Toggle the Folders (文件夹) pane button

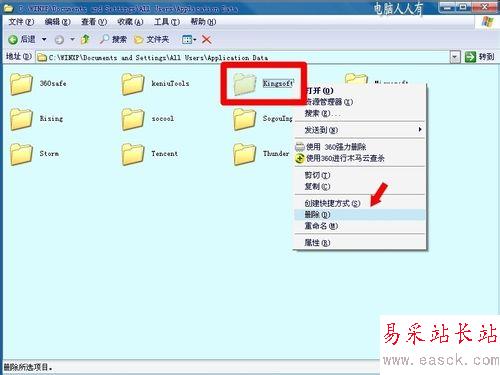(152, 40)
